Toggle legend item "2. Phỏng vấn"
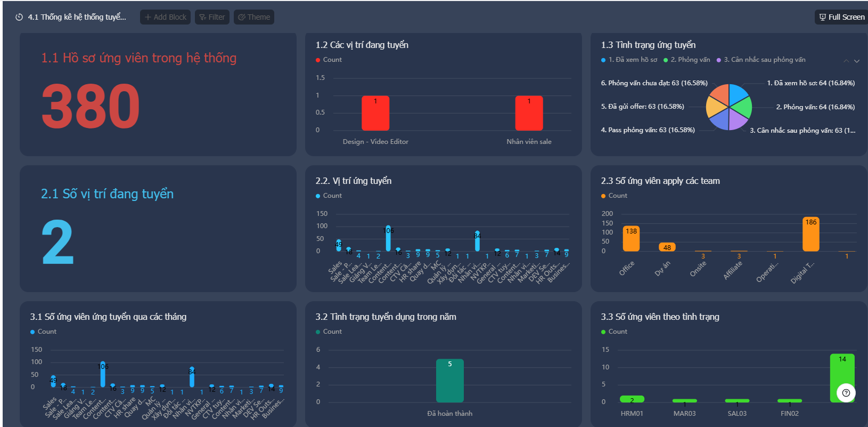 (687, 60)
